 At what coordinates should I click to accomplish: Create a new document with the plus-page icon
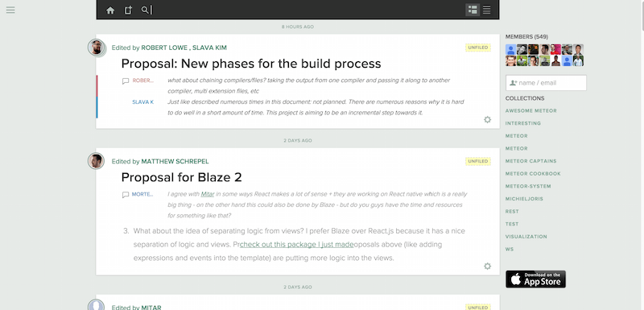tap(128, 10)
